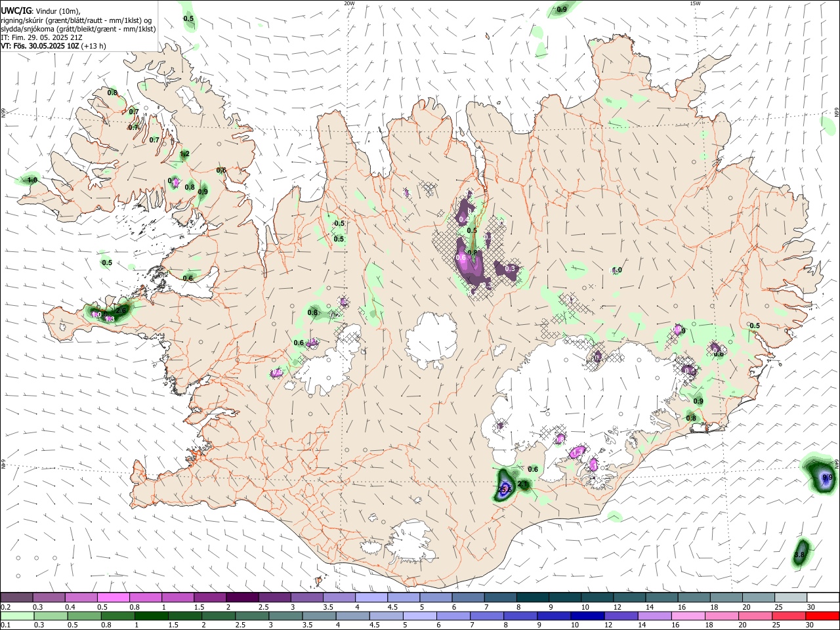Click the '15W' longitude label at top
The height and width of the screenshot is (630, 840).
(x=695, y=3)
